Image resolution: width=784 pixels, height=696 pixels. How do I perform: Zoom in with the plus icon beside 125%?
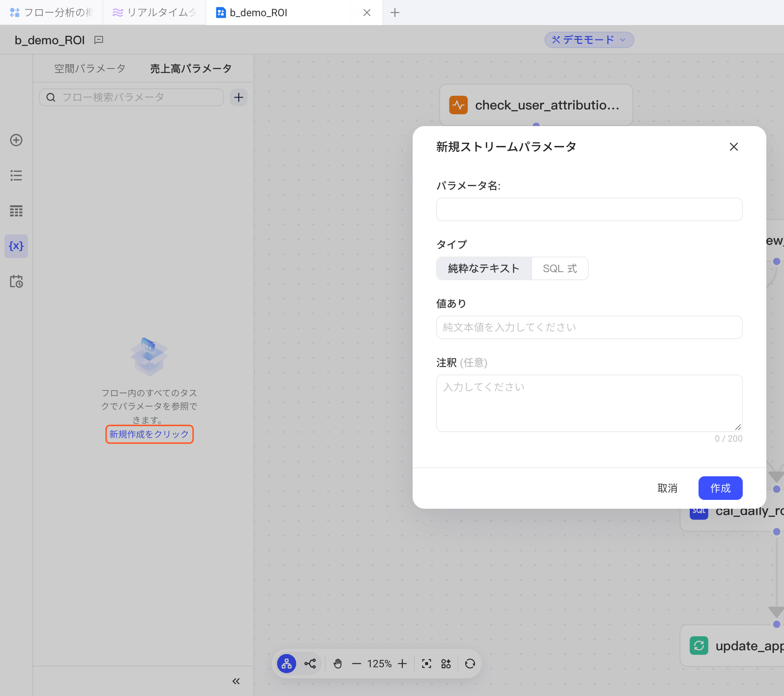pyautogui.click(x=402, y=664)
